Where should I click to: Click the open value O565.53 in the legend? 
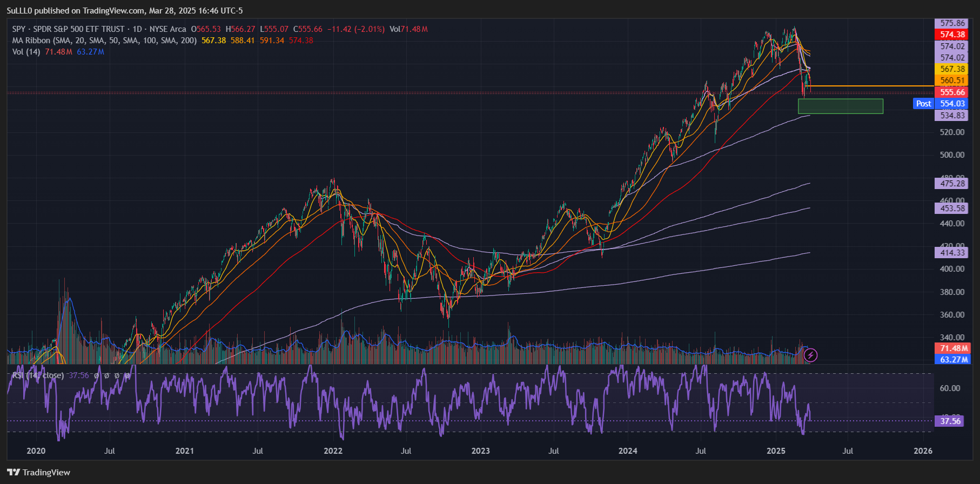click(x=206, y=29)
